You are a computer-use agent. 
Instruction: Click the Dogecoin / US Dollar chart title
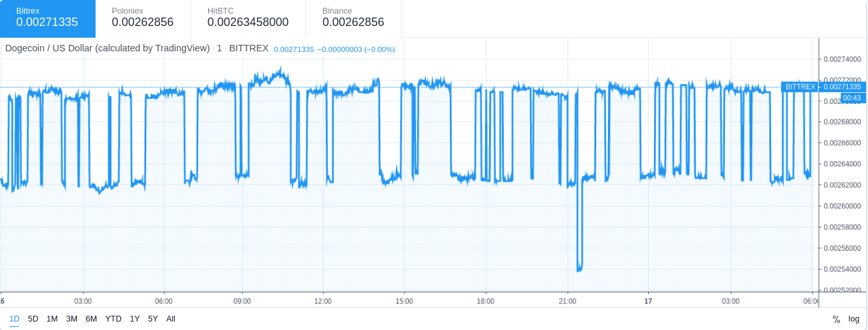(107, 48)
